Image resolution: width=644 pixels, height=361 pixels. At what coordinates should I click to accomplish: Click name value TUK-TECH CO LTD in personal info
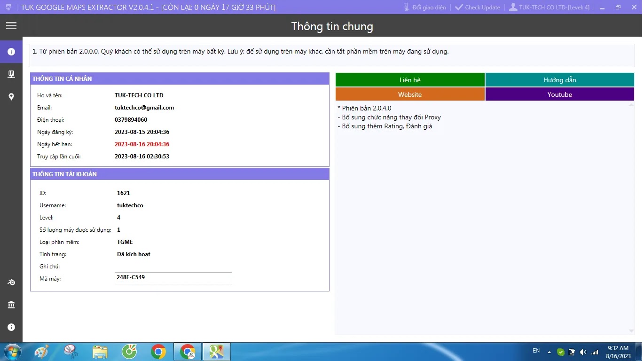(x=139, y=95)
